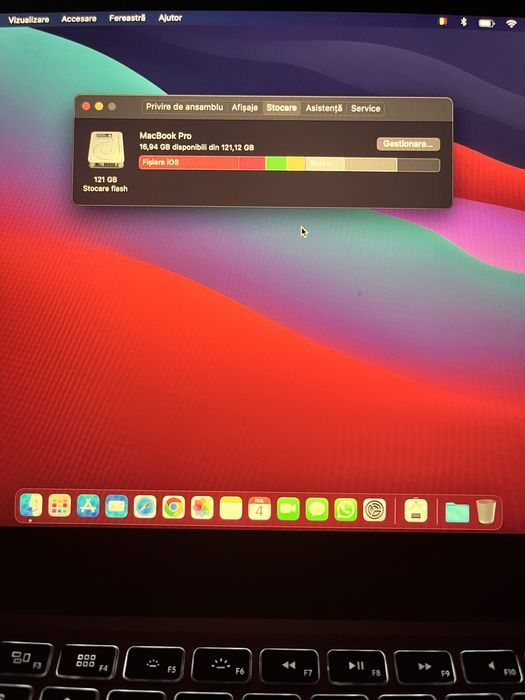Launch FaceTime from the Dock
Screen dimensions: 525x700
pos(288,509)
